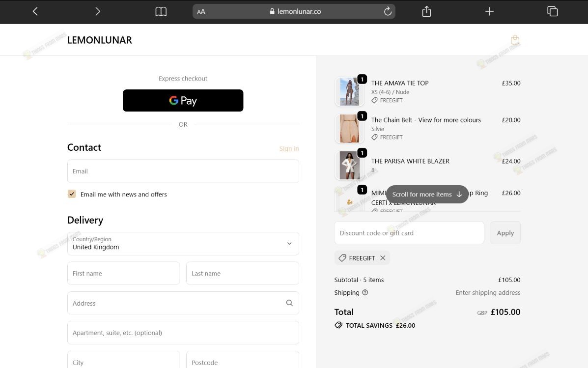Click the GBP £105.00 total amount

[x=499, y=311]
